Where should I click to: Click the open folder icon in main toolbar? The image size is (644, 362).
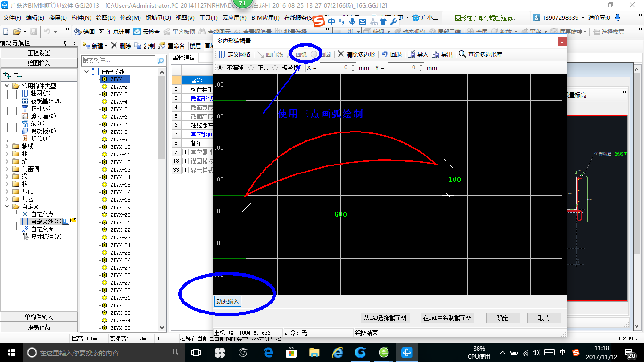click(x=17, y=32)
